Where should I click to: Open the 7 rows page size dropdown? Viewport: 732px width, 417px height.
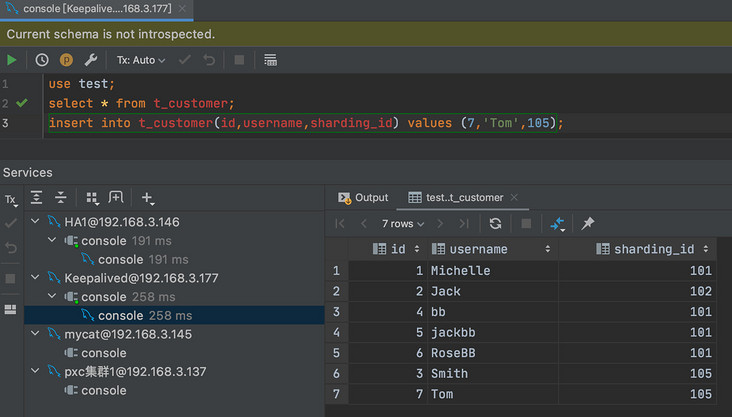403,224
